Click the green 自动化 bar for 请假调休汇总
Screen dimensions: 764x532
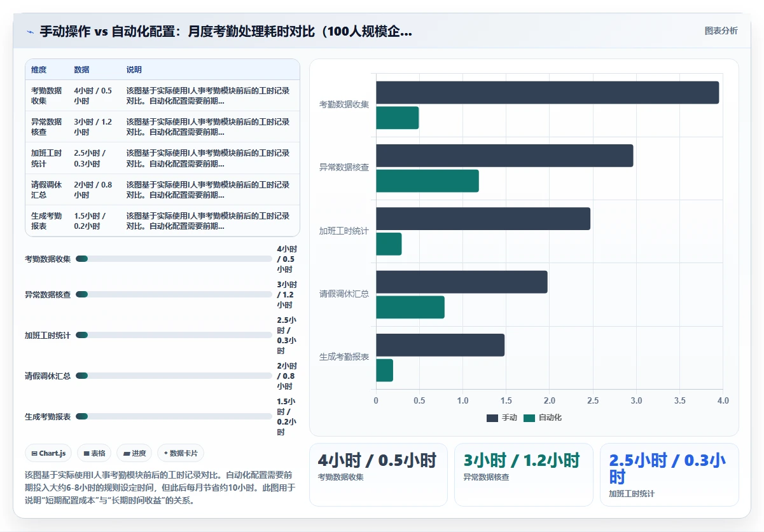[410, 307]
